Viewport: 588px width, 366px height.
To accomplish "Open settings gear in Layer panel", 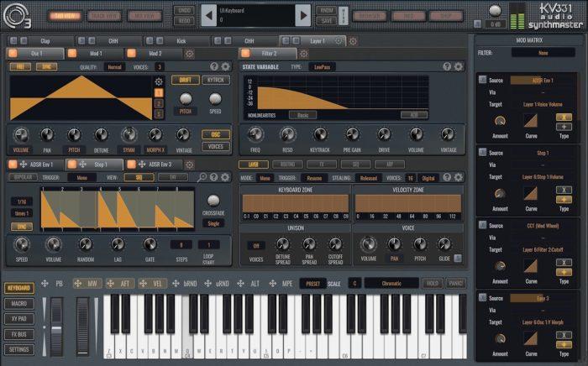I will tap(459, 178).
